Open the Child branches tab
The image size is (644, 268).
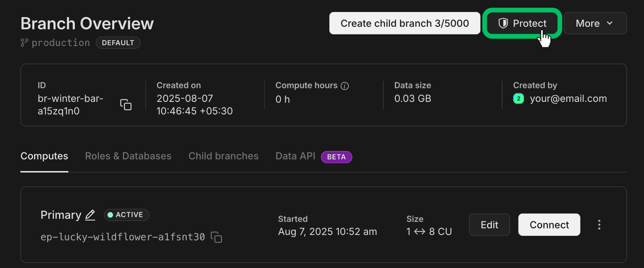coord(223,156)
